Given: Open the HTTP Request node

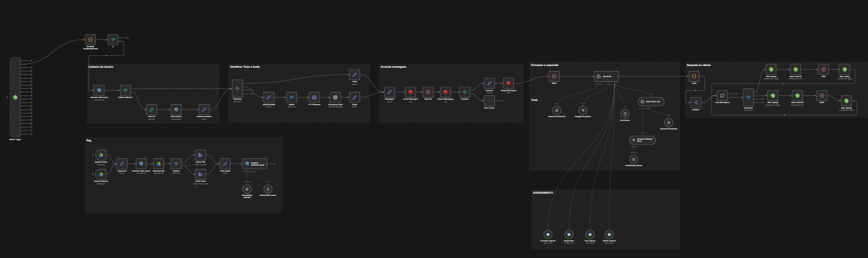Looking at the screenshot, I should coord(314,97).
